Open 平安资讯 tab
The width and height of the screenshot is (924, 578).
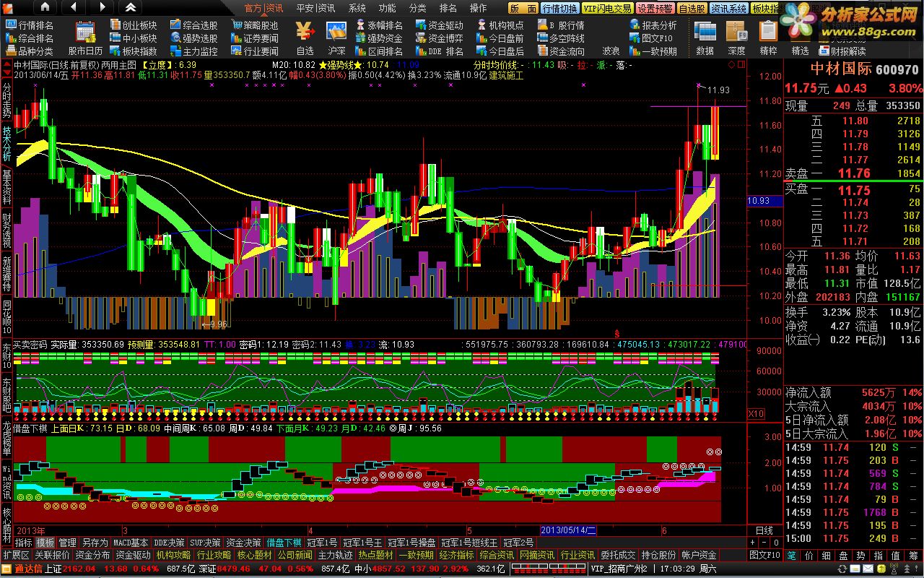click(x=315, y=8)
